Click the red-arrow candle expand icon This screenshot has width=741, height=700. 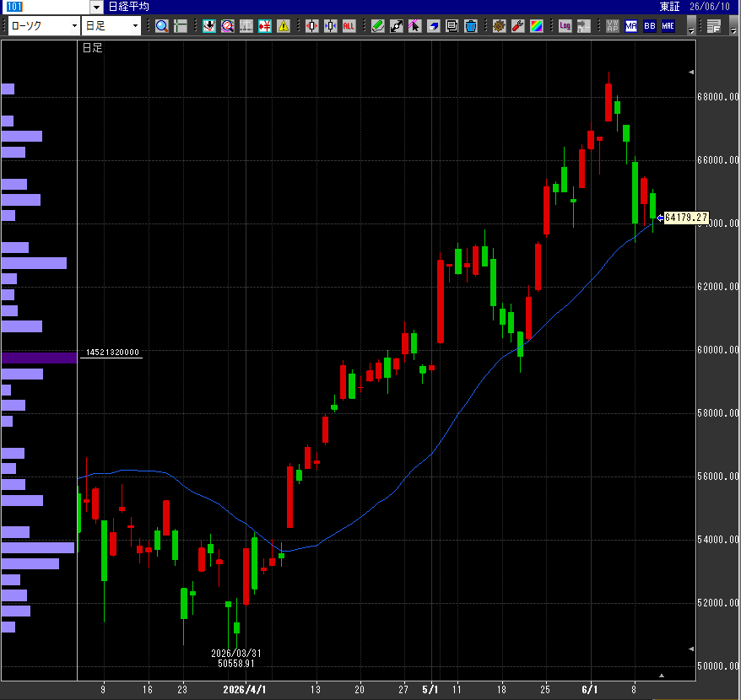[x=312, y=26]
